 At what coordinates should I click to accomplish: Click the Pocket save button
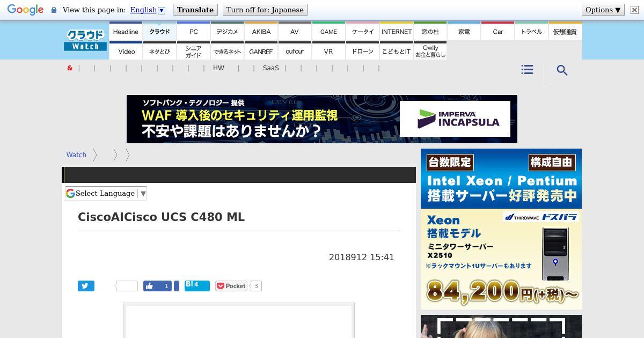click(x=231, y=286)
